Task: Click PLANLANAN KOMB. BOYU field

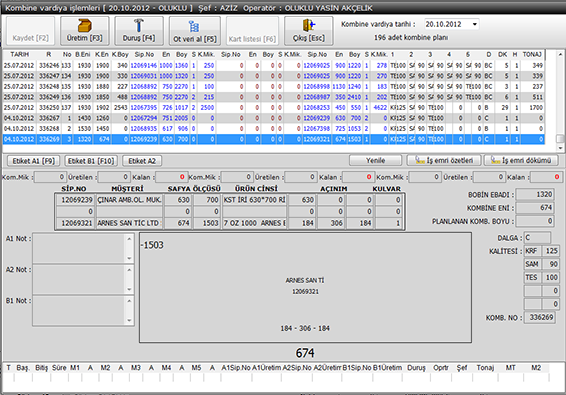Action: pos(535,221)
